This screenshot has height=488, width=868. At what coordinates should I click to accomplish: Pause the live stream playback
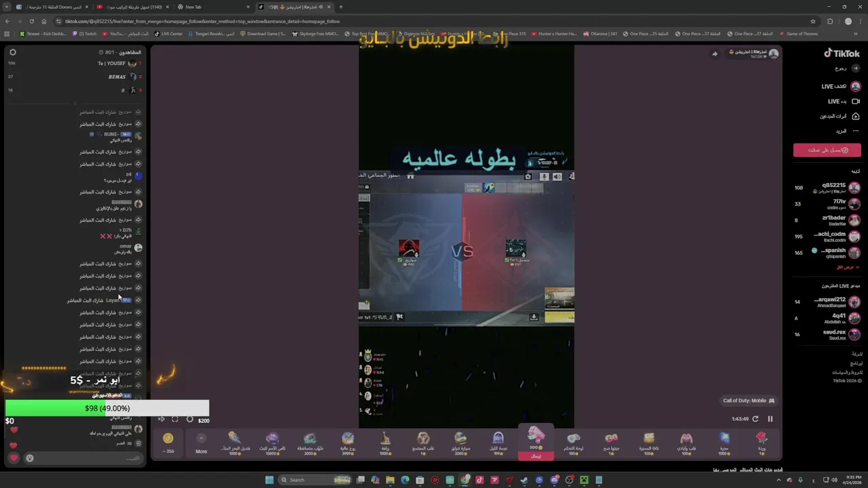(770, 419)
